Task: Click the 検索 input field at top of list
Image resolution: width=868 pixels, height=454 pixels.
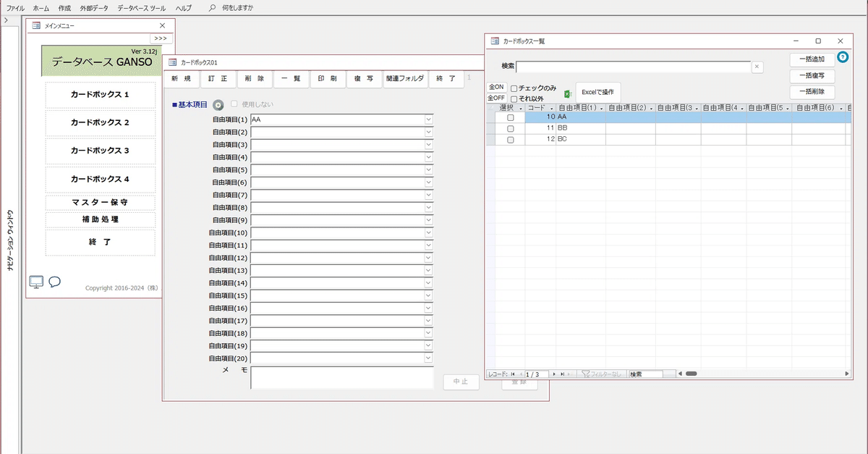Action: (633, 67)
